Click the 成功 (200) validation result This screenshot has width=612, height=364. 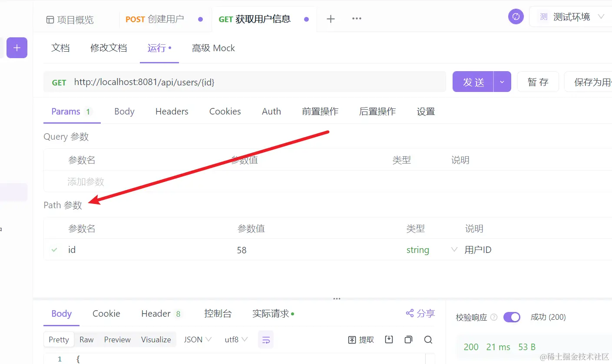pyautogui.click(x=548, y=317)
